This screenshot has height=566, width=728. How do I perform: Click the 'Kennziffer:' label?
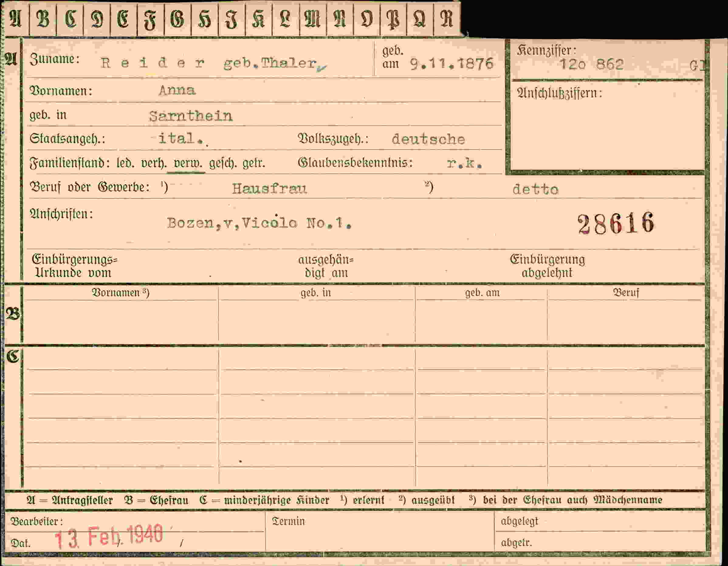(x=546, y=50)
